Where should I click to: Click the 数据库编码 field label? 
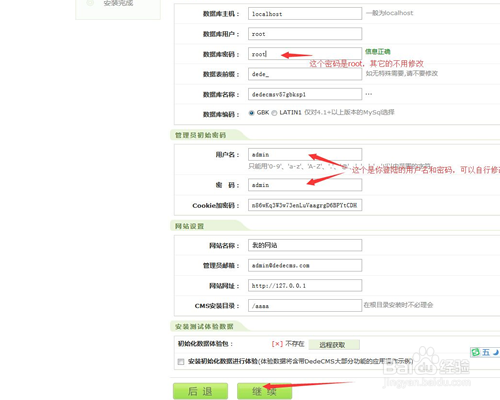pyautogui.click(x=221, y=114)
